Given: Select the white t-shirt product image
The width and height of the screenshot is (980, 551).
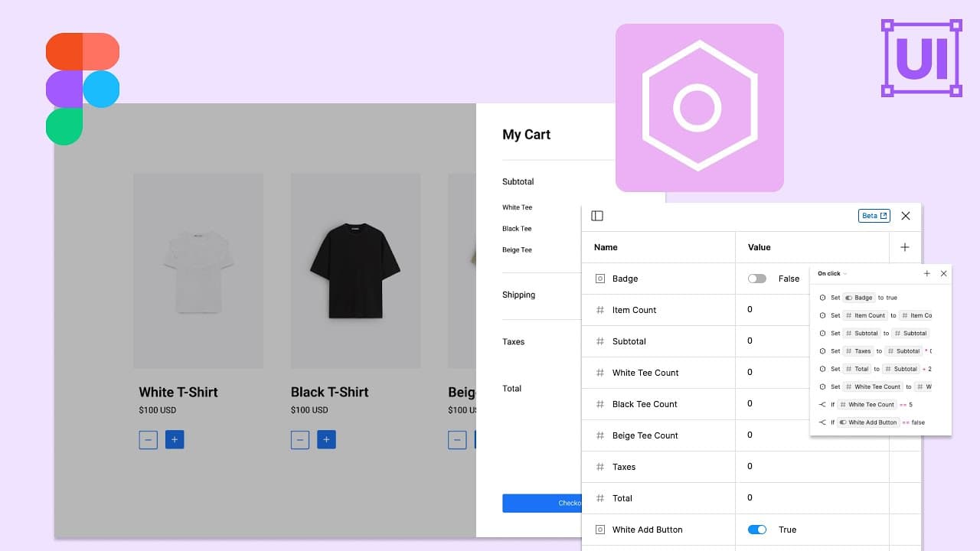Looking at the screenshot, I should pyautogui.click(x=198, y=271).
